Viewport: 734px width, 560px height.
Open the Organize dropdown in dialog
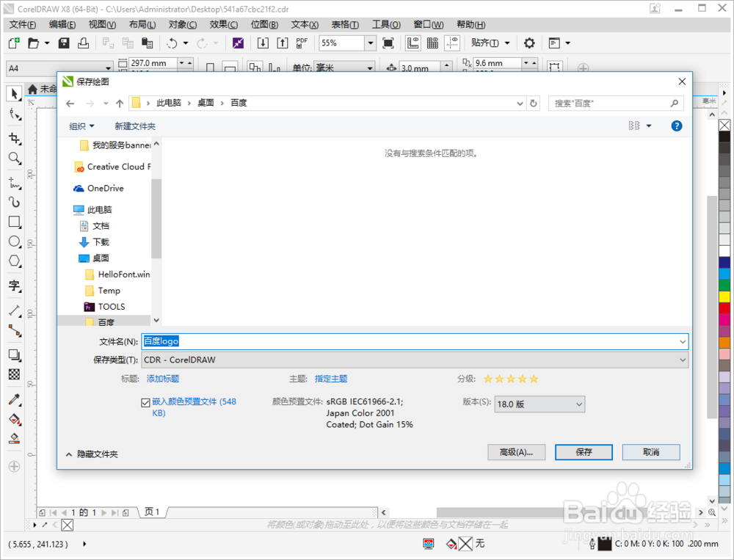pos(82,126)
